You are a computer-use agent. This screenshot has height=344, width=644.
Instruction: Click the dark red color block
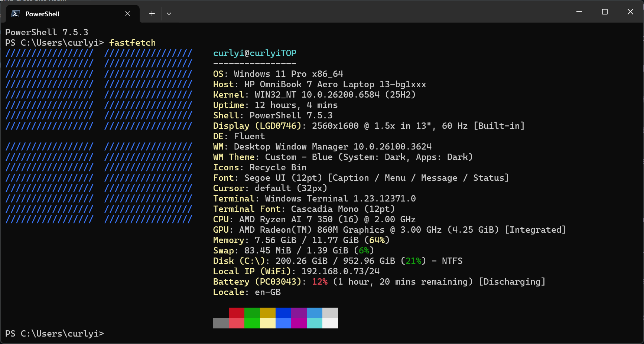pyautogui.click(x=236, y=313)
